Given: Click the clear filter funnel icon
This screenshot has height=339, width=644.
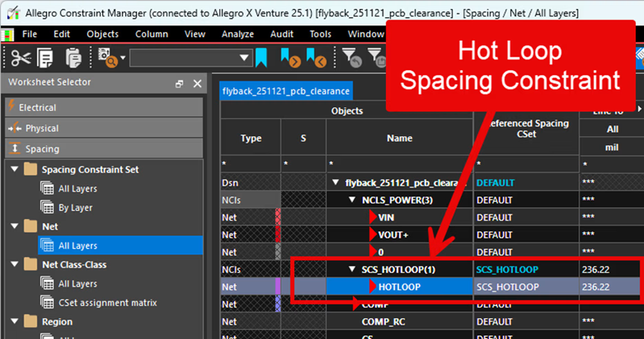Looking at the screenshot, I should click(x=352, y=58).
